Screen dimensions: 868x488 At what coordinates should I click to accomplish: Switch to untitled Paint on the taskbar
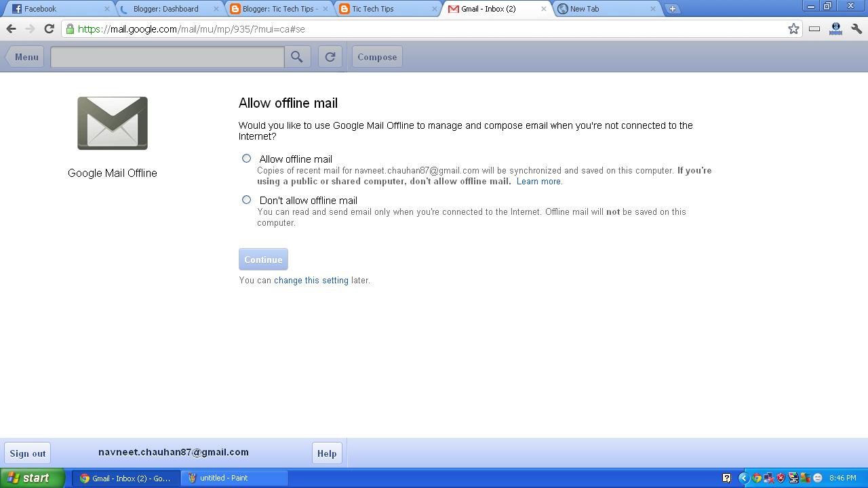click(234, 478)
